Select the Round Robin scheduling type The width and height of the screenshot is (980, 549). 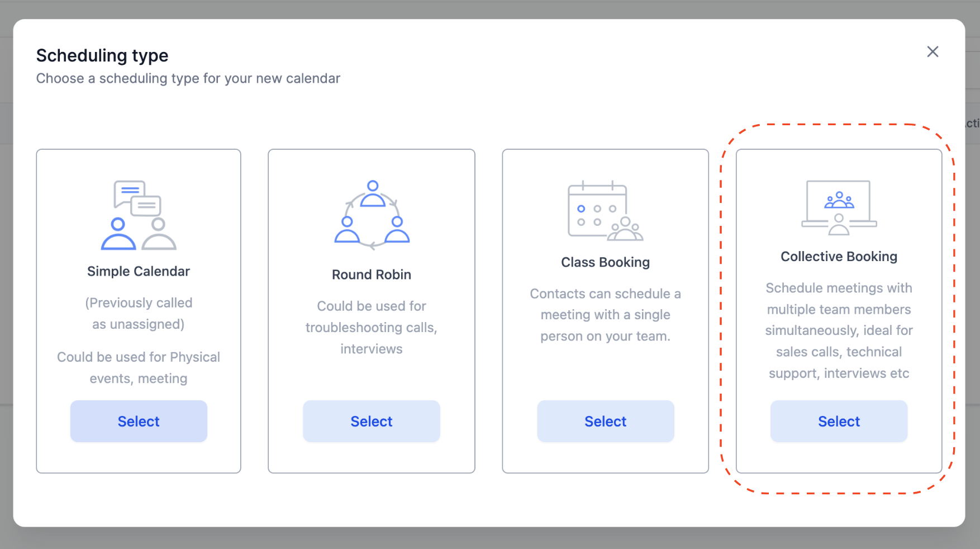tap(372, 421)
